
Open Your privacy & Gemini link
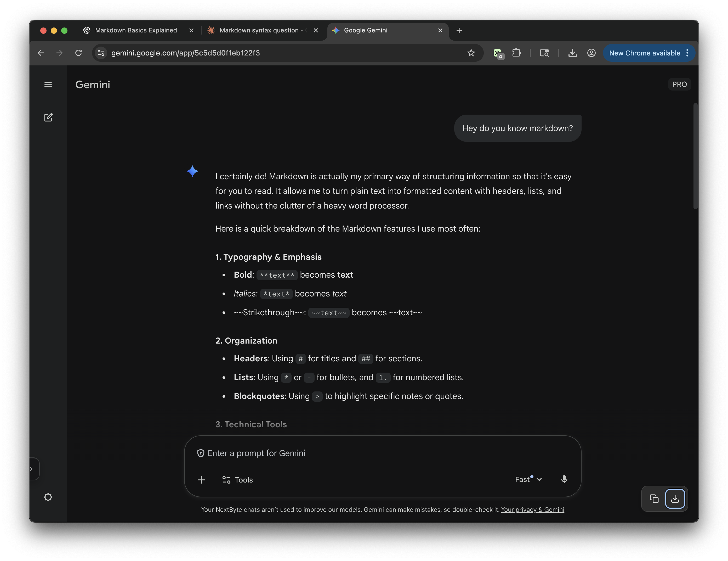tap(532, 510)
